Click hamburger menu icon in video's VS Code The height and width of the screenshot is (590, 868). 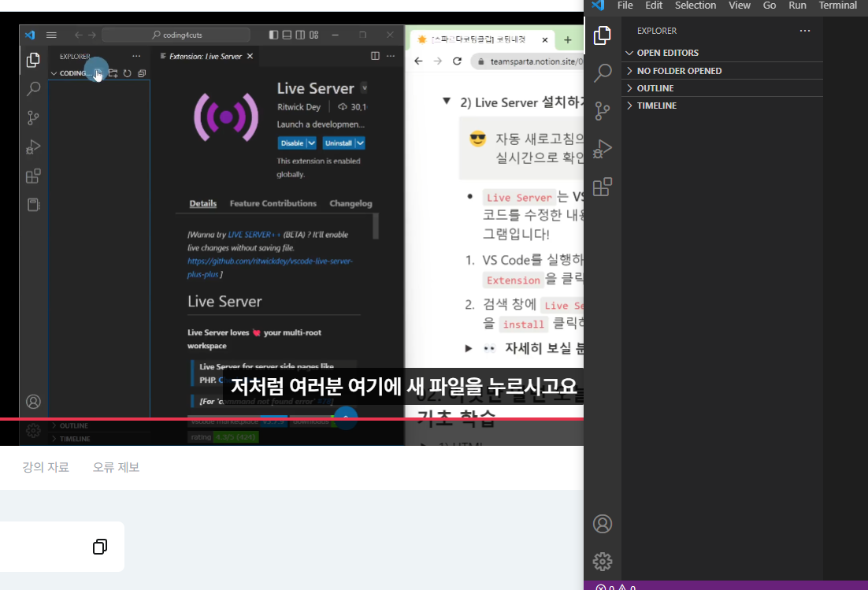tap(51, 35)
